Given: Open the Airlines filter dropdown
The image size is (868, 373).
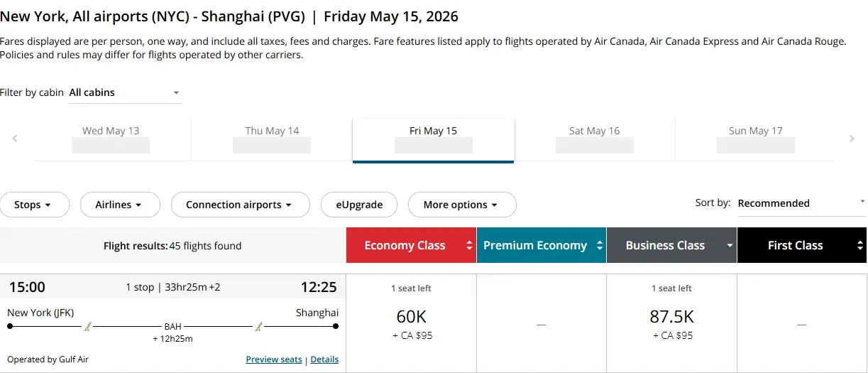Looking at the screenshot, I should [x=119, y=205].
